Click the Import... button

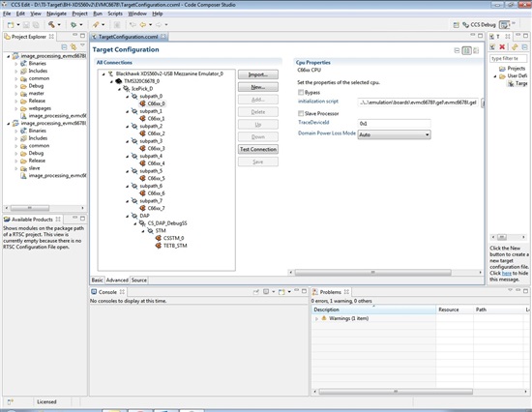coord(258,74)
